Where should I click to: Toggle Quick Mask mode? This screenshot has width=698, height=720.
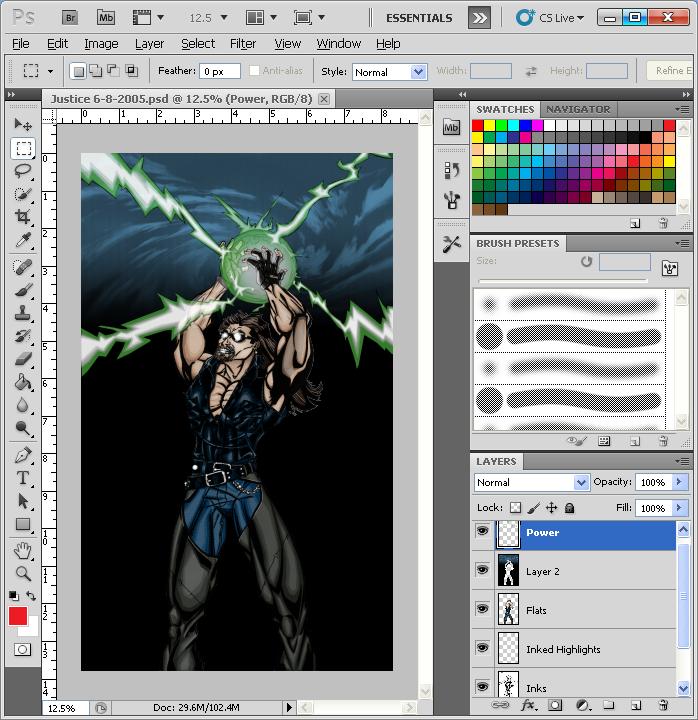tap(23, 649)
